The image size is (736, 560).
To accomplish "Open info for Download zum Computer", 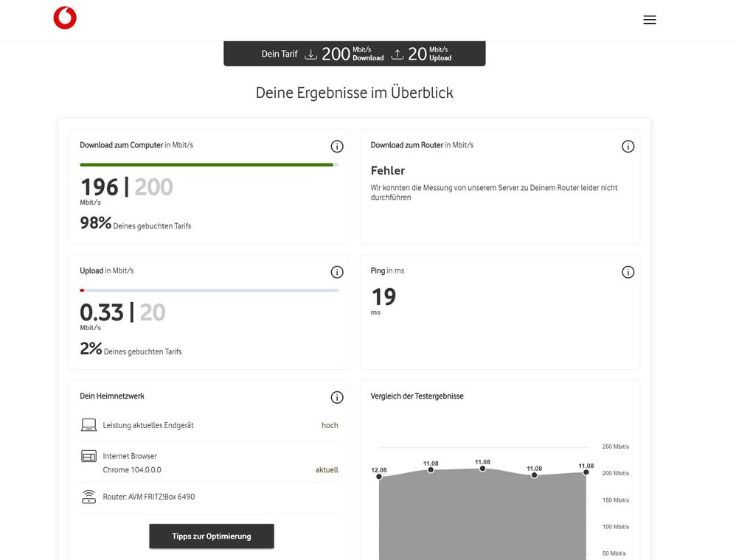I will (x=337, y=146).
